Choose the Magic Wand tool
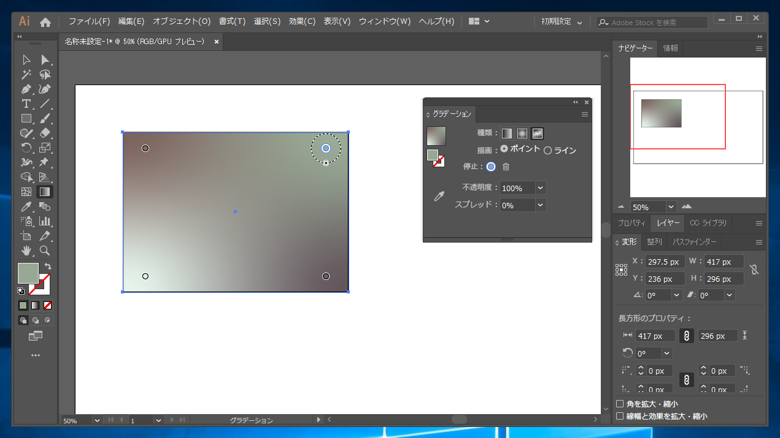Screen dimensions: 780x438 point(26,75)
